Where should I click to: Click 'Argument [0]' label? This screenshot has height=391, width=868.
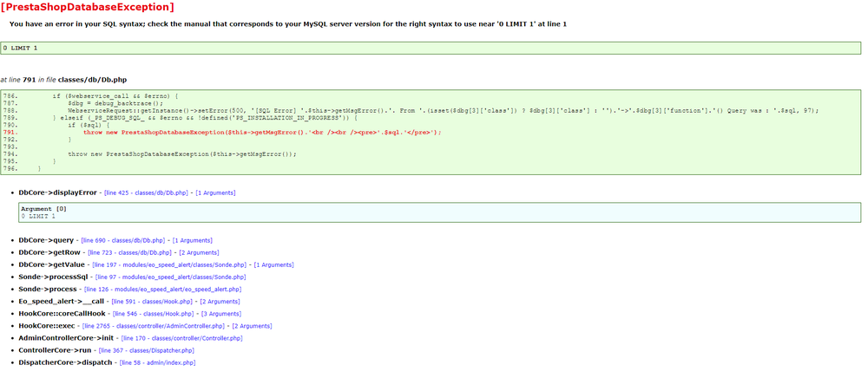click(43, 209)
